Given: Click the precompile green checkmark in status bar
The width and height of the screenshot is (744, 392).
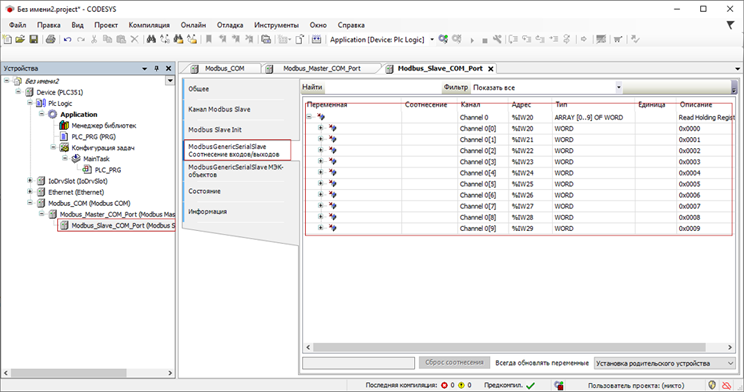Looking at the screenshot, I should tap(530, 385).
